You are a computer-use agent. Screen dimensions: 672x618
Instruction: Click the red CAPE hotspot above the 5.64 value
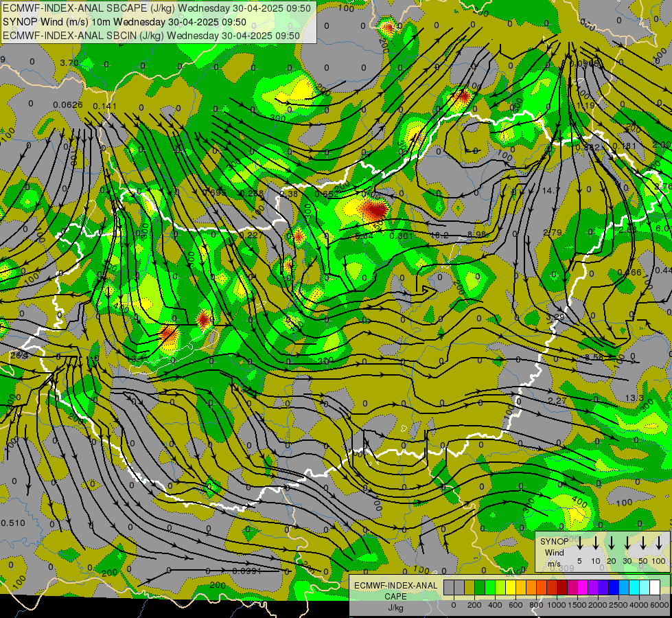[x=375, y=209]
